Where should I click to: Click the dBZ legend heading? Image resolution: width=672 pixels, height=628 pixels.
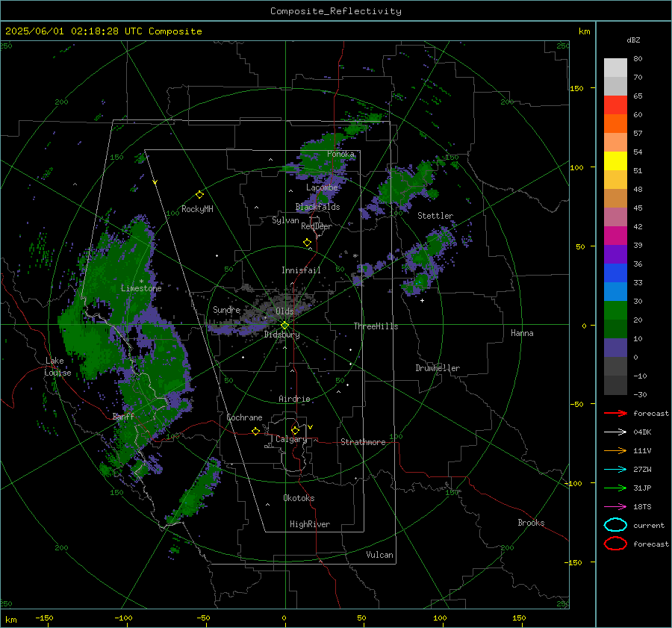(x=633, y=40)
